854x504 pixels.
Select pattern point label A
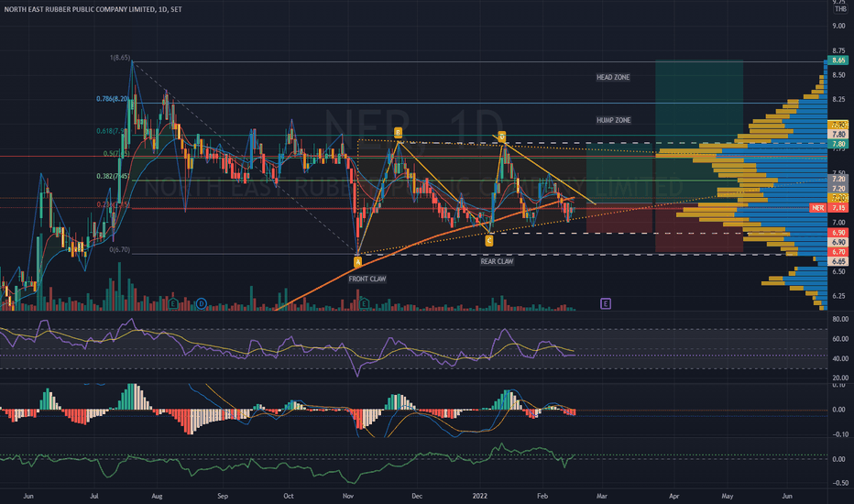click(x=357, y=262)
